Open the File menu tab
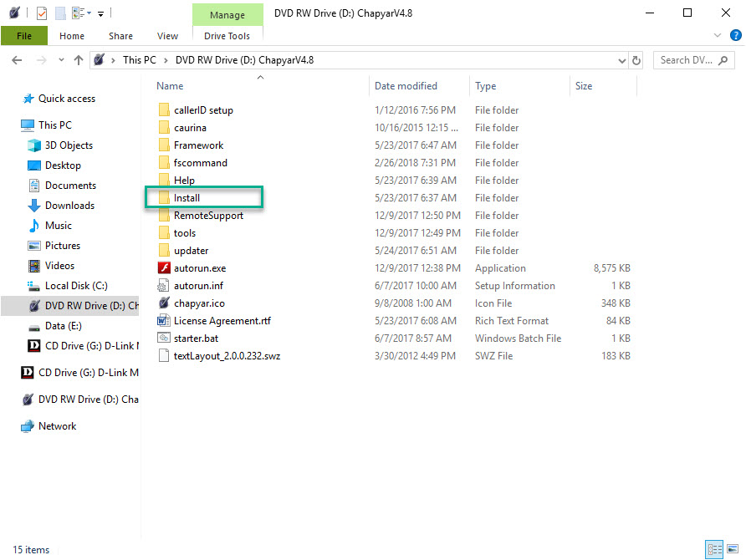746x560 pixels. 23,36
